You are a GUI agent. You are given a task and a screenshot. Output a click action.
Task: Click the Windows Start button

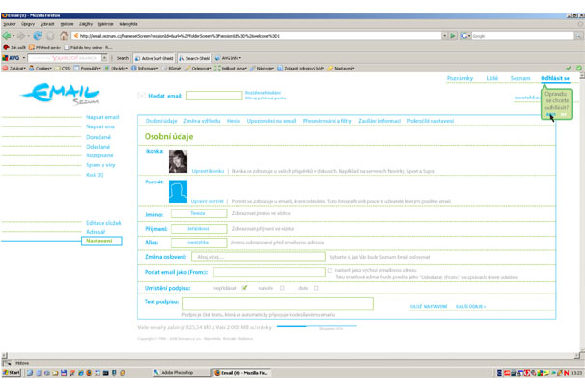[x=12, y=372]
